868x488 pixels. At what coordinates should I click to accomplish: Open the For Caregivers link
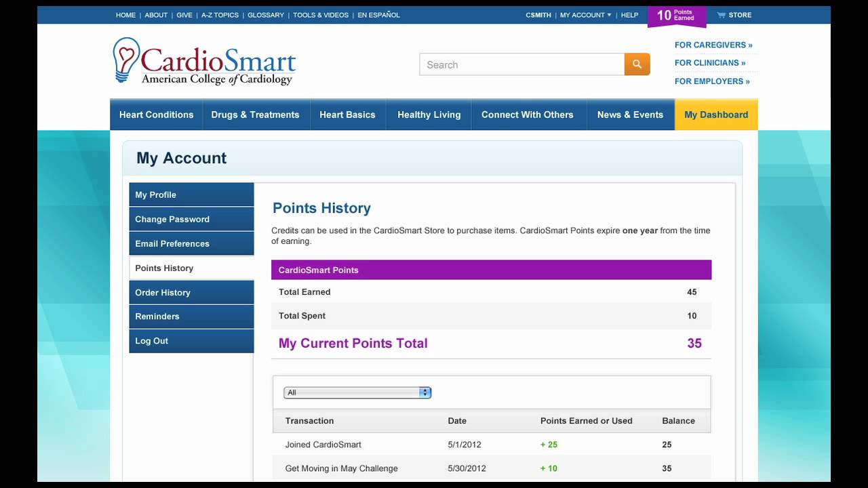point(713,45)
